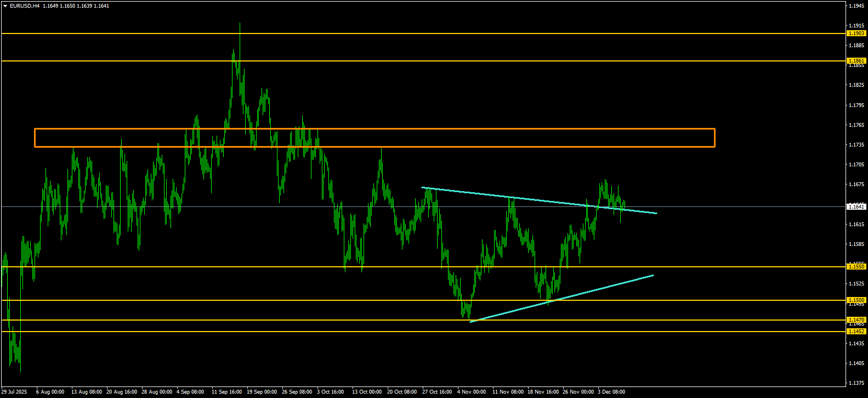Select the 1.1452 yellow price label
Image resolution: width=868 pixels, height=398 pixels.
point(856,332)
